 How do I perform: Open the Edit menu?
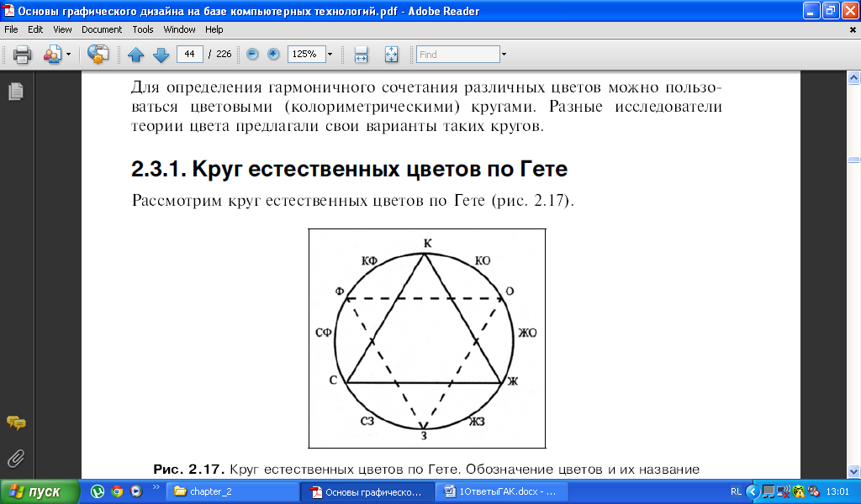click(35, 29)
